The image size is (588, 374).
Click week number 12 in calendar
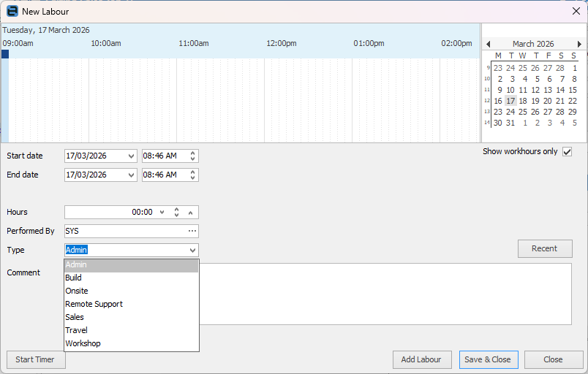coord(487,101)
